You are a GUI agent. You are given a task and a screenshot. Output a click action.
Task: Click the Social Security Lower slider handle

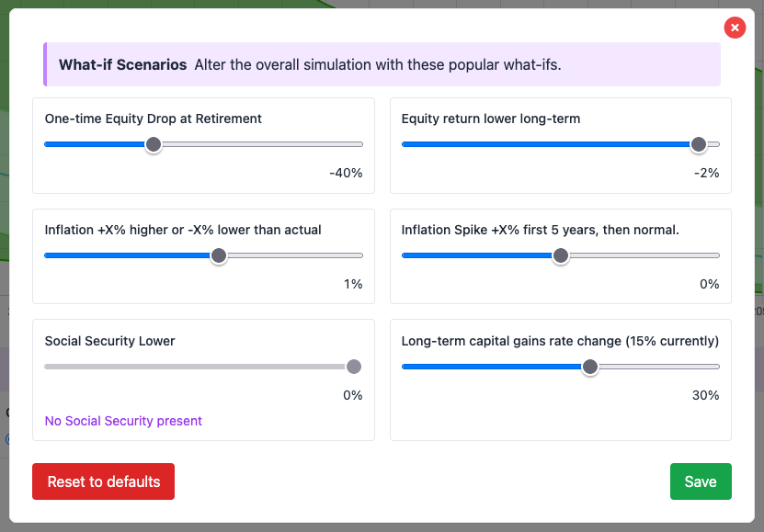(x=354, y=367)
